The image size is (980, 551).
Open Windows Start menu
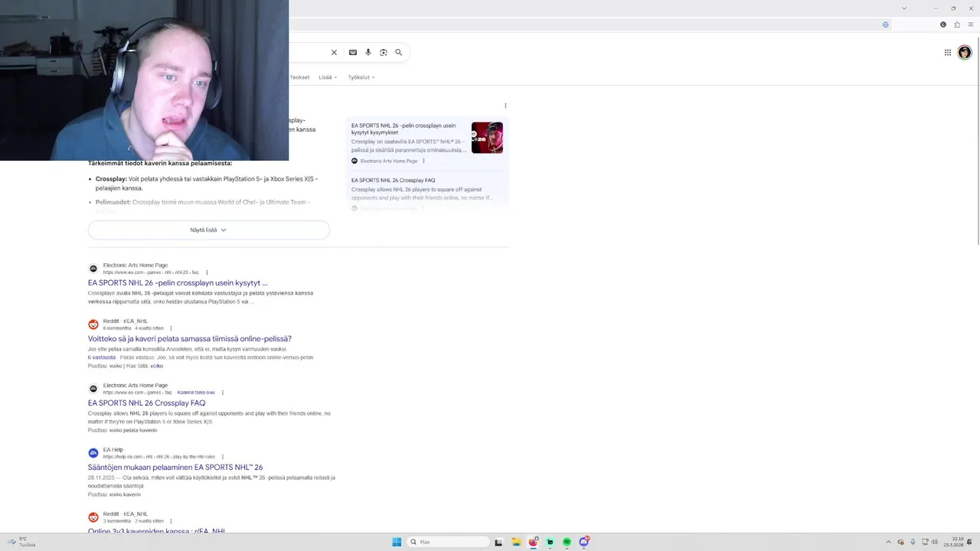[397, 542]
